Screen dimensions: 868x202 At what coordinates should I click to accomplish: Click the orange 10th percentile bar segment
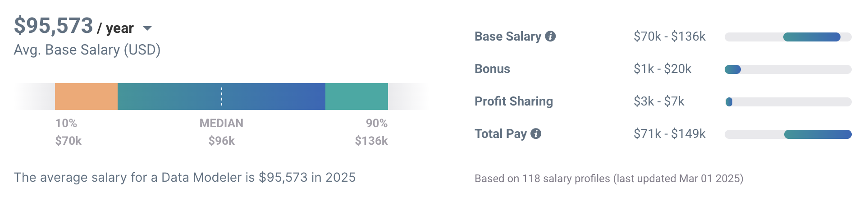click(x=86, y=96)
